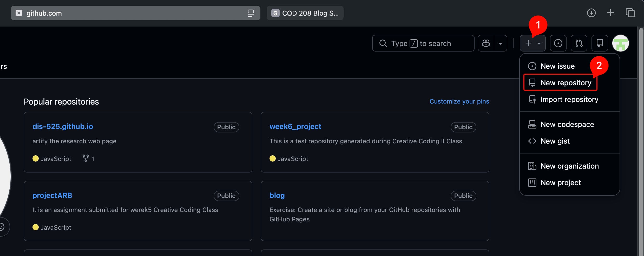Open the Issues icon in header
The height and width of the screenshot is (256, 644).
pyautogui.click(x=558, y=43)
